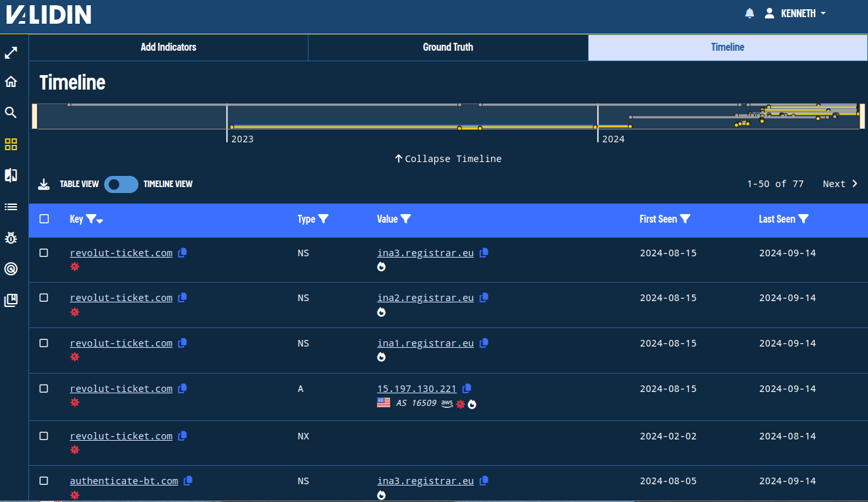Open the authenticate-bt.com domain link
Image resolution: width=868 pixels, height=502 pixels.
(124, 481)
